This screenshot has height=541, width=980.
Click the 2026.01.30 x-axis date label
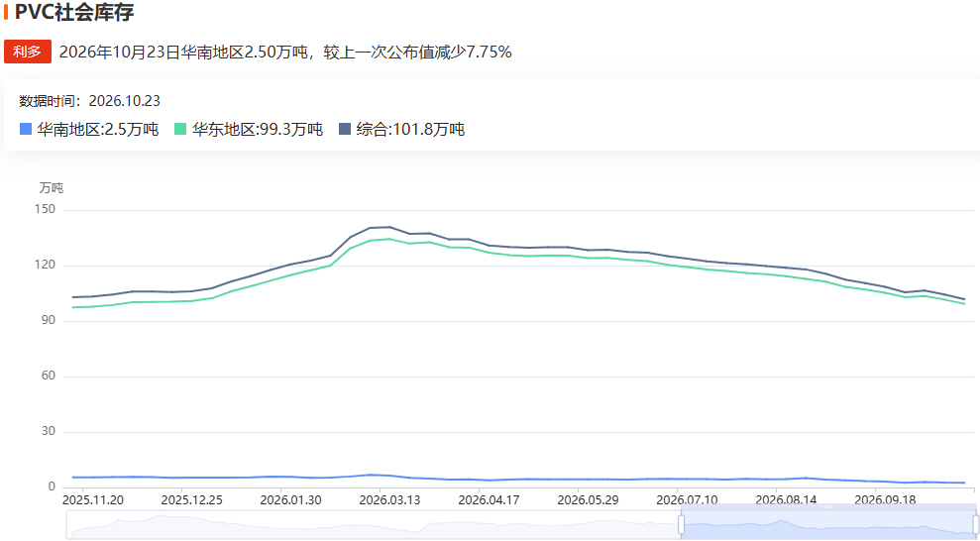[290, 500]
